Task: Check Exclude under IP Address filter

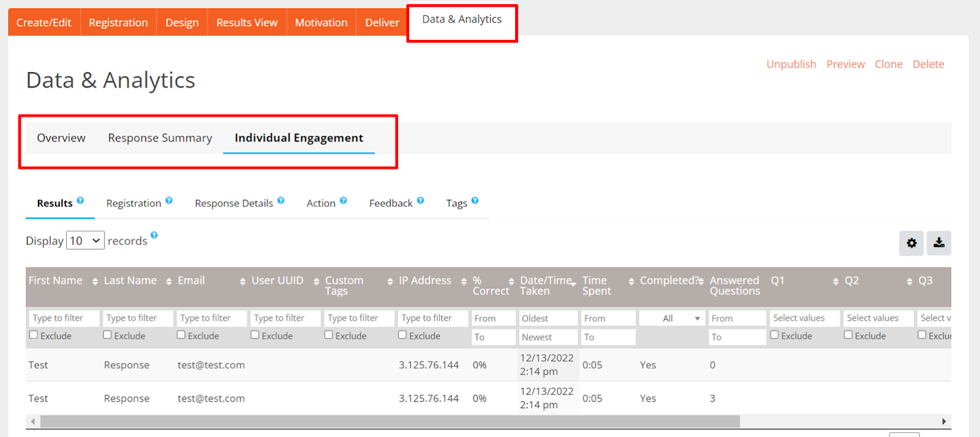Action: (x=402, y=335)
